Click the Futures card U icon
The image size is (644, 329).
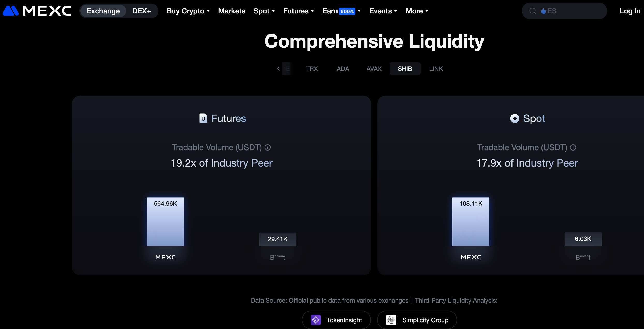tap(203, 118)
